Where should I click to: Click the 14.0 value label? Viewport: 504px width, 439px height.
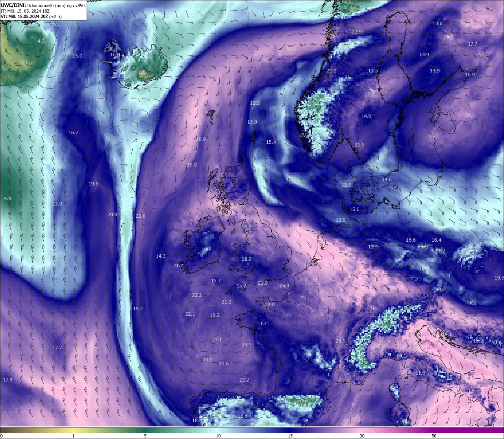point(366,116)
